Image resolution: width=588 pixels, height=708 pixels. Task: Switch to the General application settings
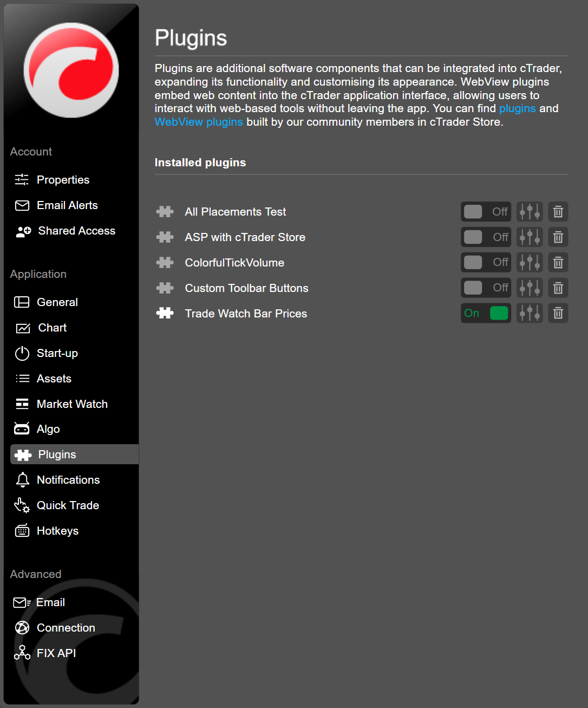point(57,302)
